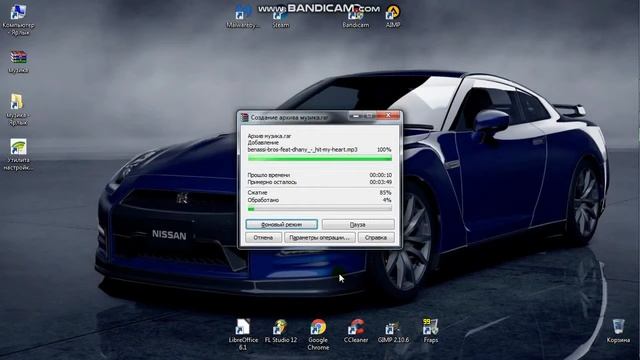Launch the CCleaner shortcut
The image size is (640, 360).
click(356, 331)
